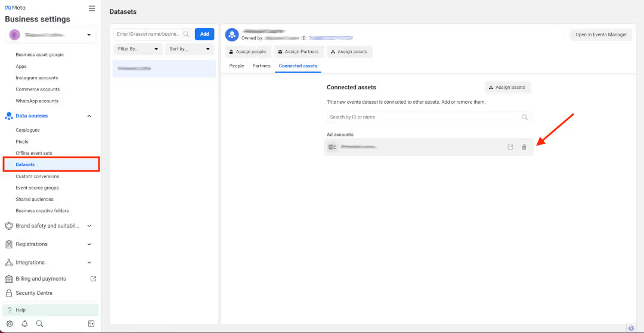
Task: Go to Instagram accounts
Action: 36,77
